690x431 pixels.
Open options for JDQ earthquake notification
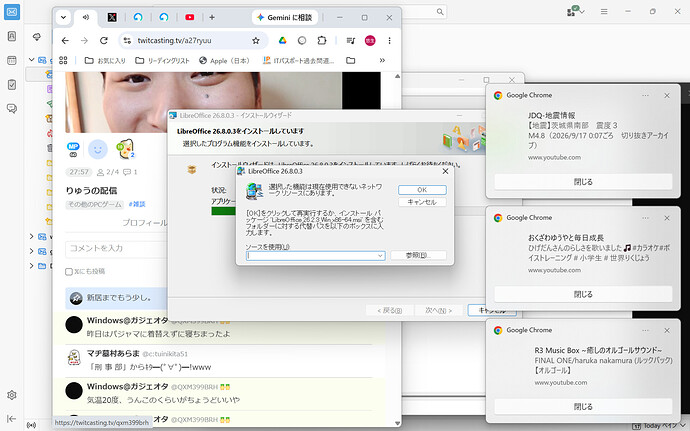coord(645,96)
